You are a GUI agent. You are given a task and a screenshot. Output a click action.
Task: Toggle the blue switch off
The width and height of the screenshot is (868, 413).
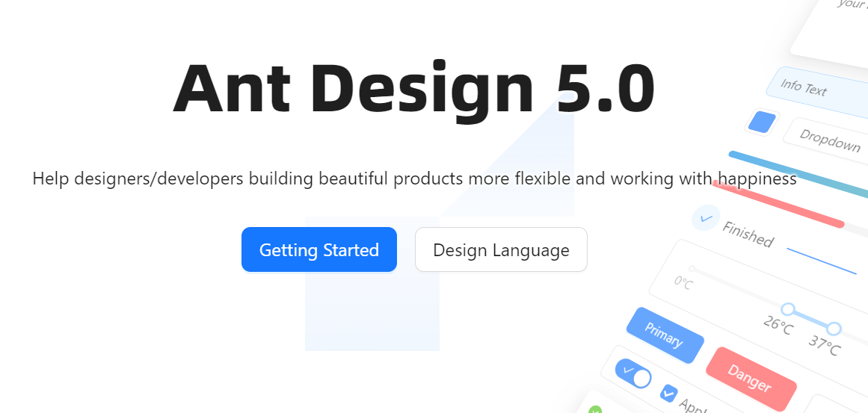pyautogui.click(x=633, y=373)
